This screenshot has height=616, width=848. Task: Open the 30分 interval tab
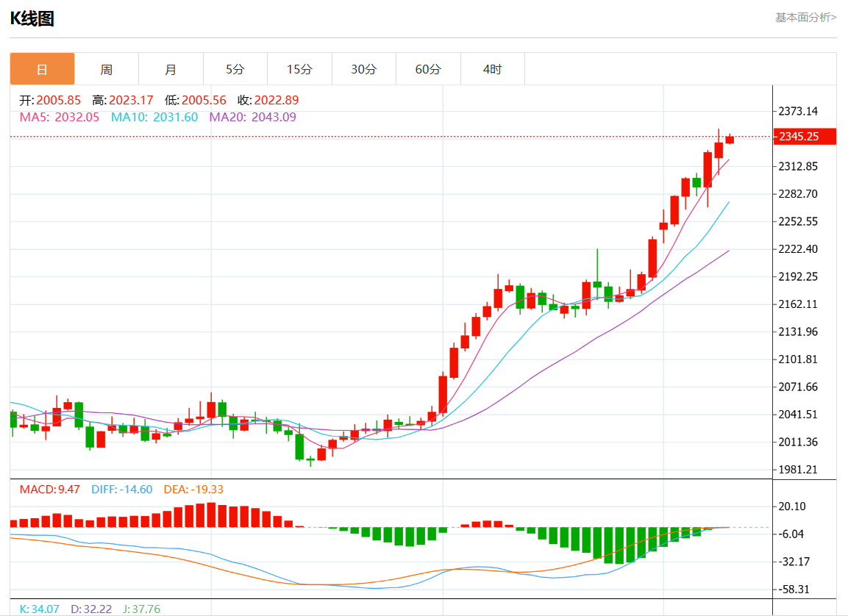(364, 69)
